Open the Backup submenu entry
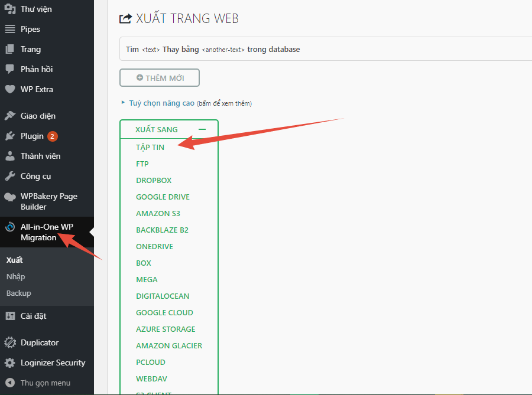The image size is (532, 395). click(x=18, y=293)
